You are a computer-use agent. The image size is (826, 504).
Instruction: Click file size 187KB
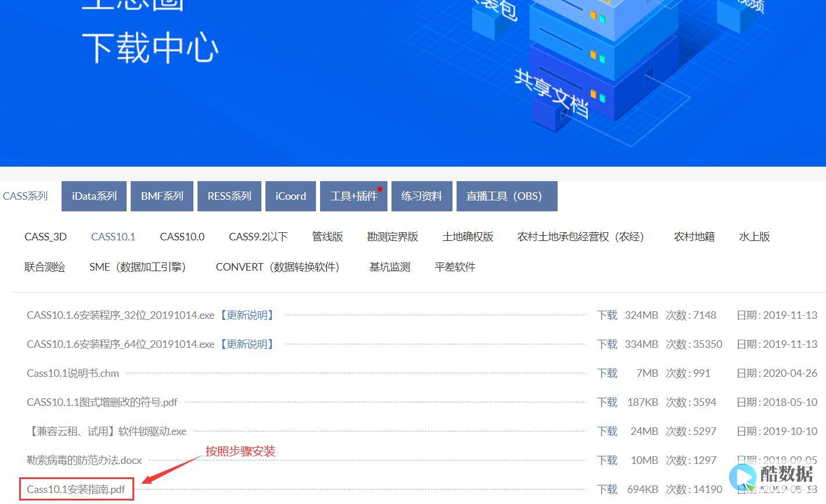click(642, 402)
